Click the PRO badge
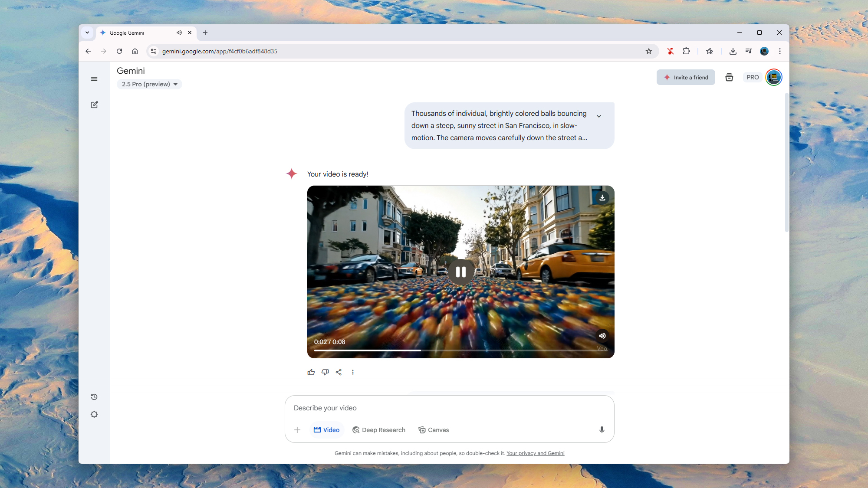Viewport: 868px width, 488px height. tap(753, 77)
